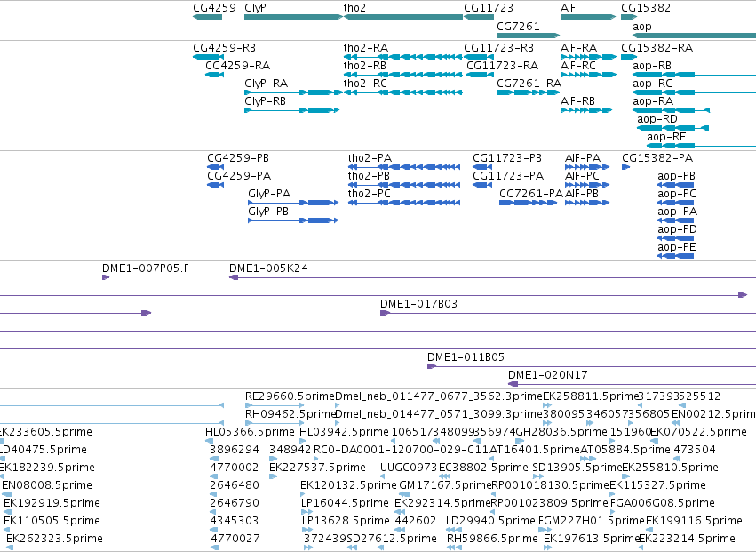Open the AIF-RB transcript label
The width and height of the screenshot is (756, 552).
coord(577,101)
